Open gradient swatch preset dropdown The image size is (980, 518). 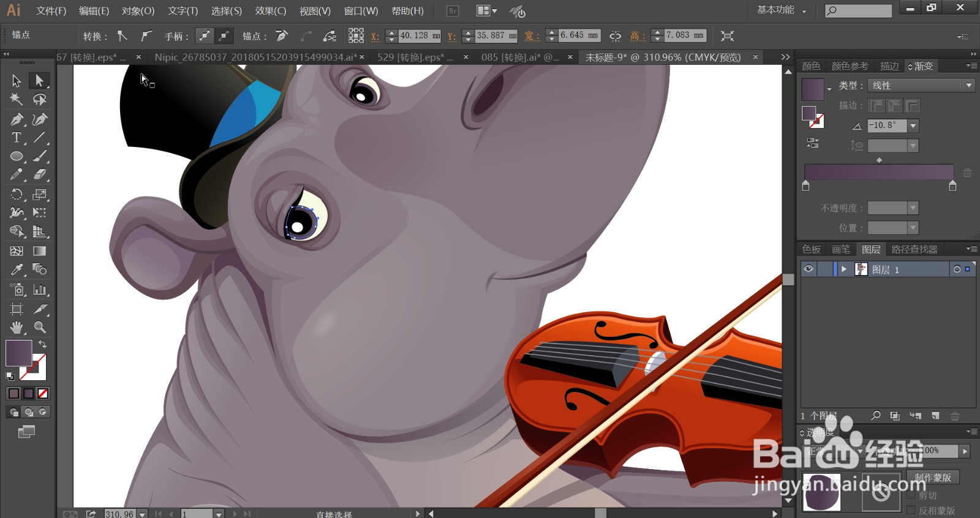pyautogui.click(x=829, y=89)
